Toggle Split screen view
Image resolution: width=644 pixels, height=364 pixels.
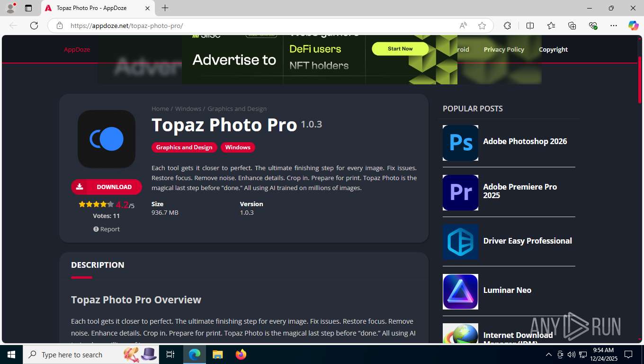530,26
